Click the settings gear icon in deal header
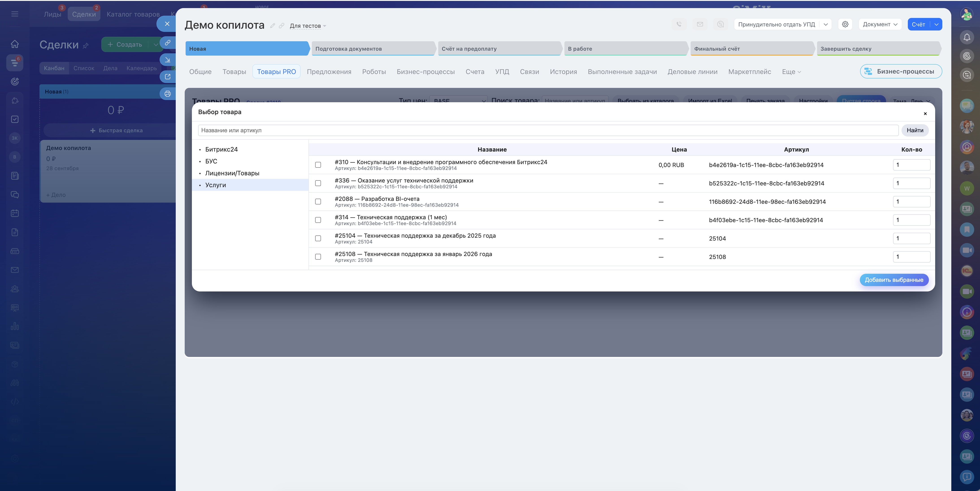980x491 pixels. pos(845,24)
